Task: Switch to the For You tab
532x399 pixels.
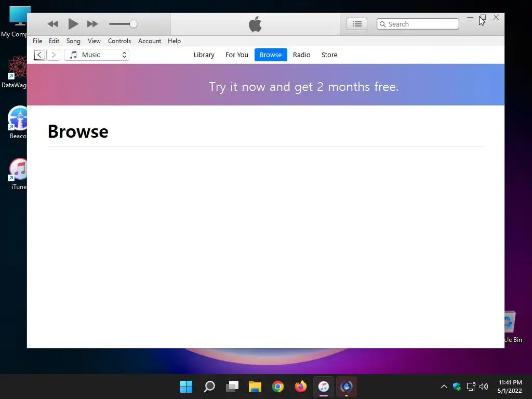Action: coord(236,55)
